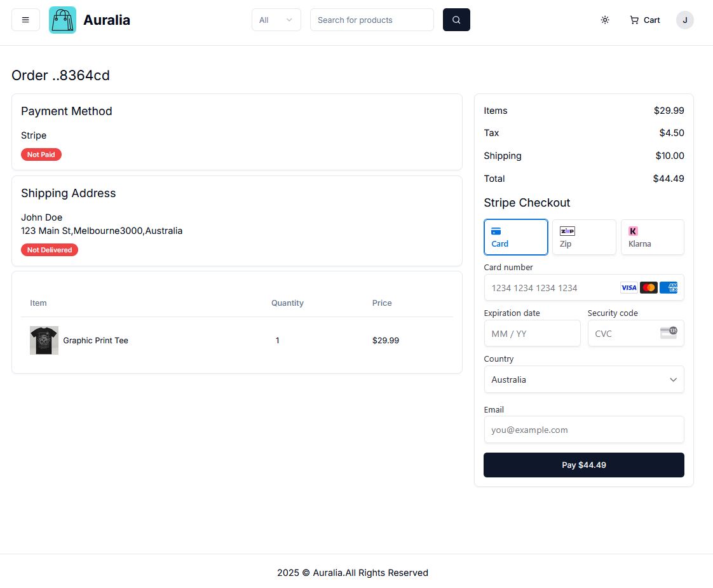The image size is (713, 588).
Task: Click the Auralia shopping bag logo
Action: (62, 20)
